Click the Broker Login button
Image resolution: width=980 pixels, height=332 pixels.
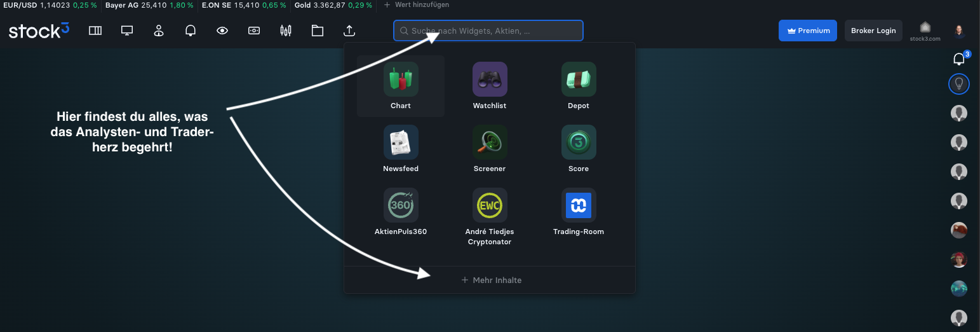tap(873, 31)
